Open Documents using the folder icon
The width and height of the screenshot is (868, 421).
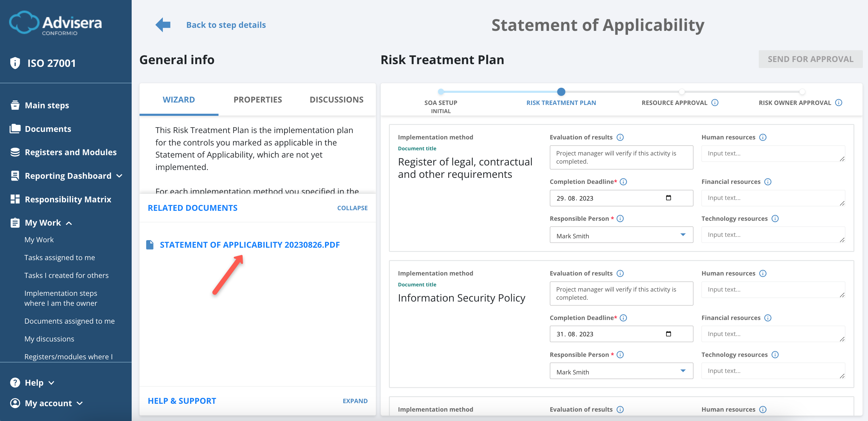15,128
